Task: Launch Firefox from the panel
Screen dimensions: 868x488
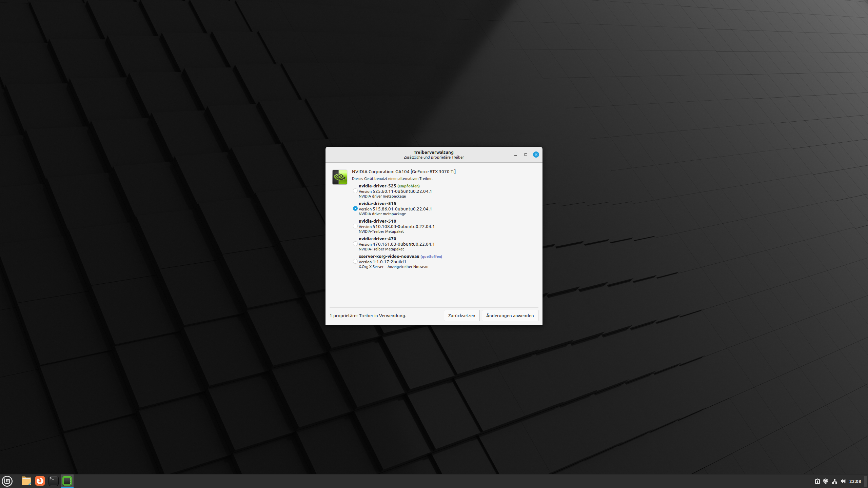Action: pyautogui.click(x=40, y=481)
